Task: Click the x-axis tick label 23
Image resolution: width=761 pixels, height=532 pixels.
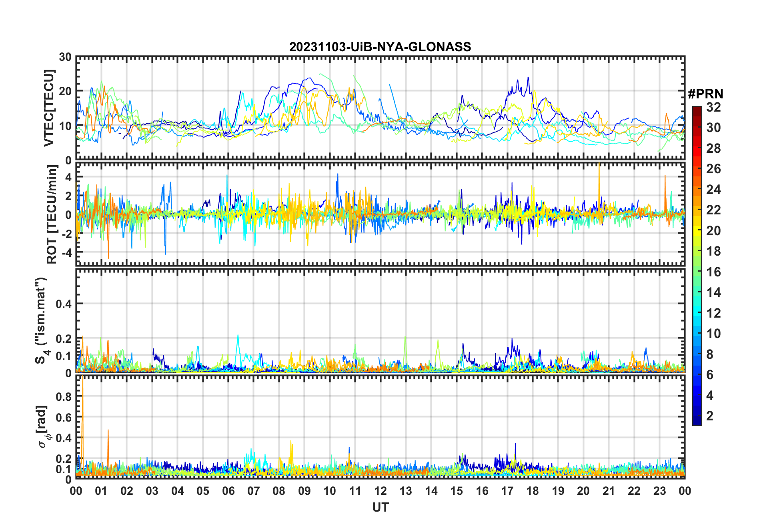Action: 659,491
